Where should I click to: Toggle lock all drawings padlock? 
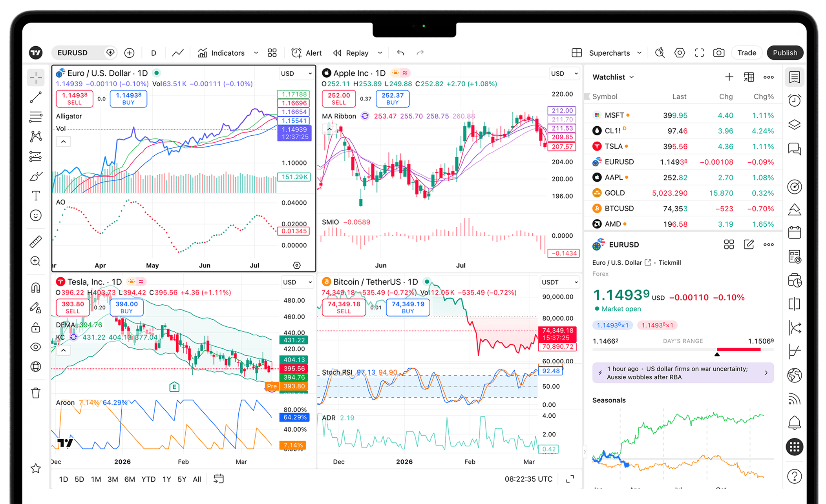36,327
